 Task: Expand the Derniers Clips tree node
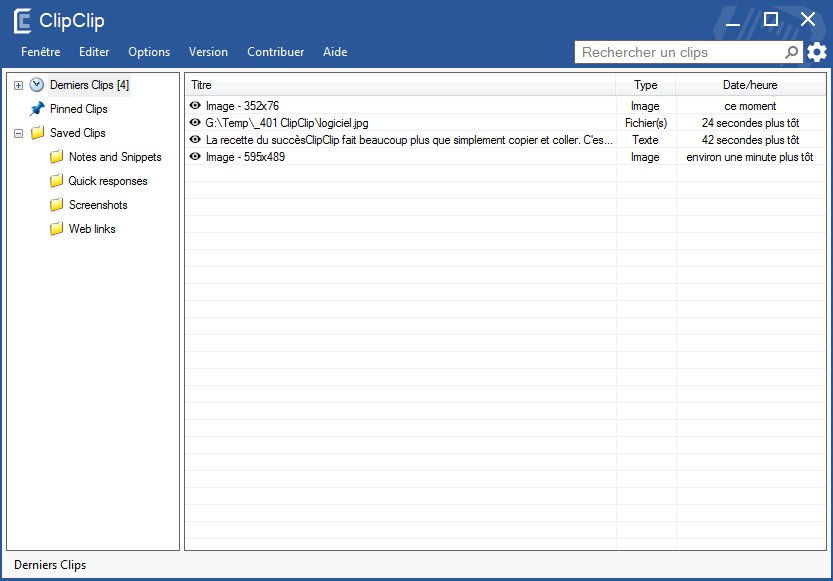point(19,85)
